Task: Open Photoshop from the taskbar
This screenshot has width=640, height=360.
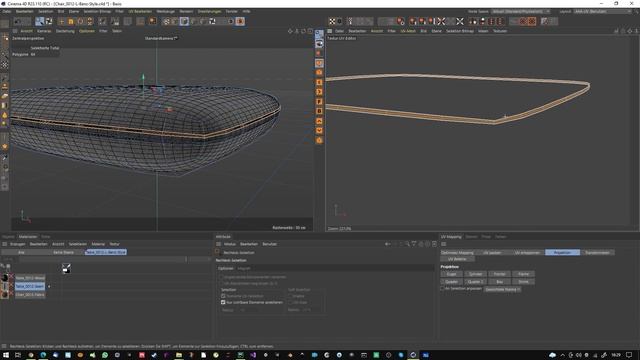Action: 426,355
